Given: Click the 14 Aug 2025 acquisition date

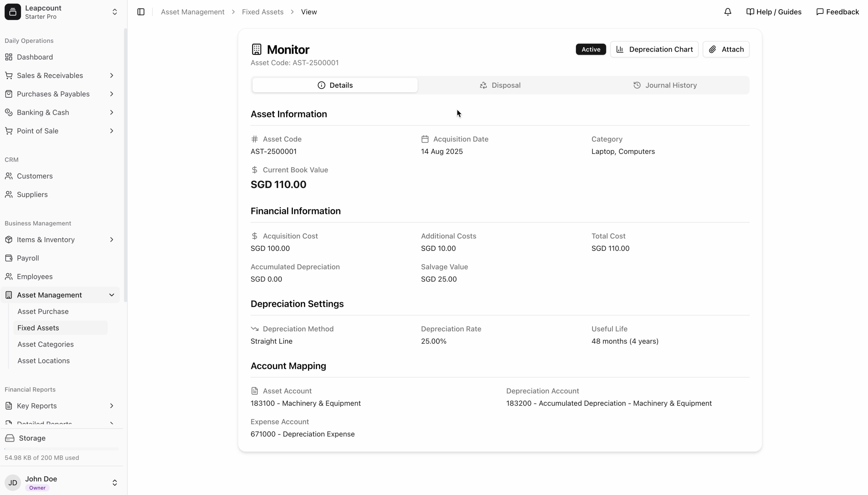Looking at the screenshot, I should 442,152.
